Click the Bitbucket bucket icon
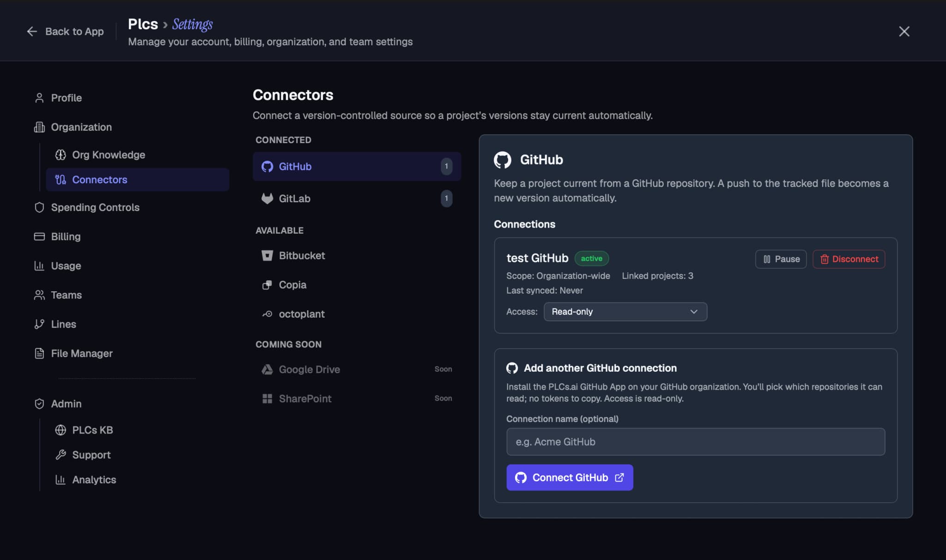 (x=267, y=255)
